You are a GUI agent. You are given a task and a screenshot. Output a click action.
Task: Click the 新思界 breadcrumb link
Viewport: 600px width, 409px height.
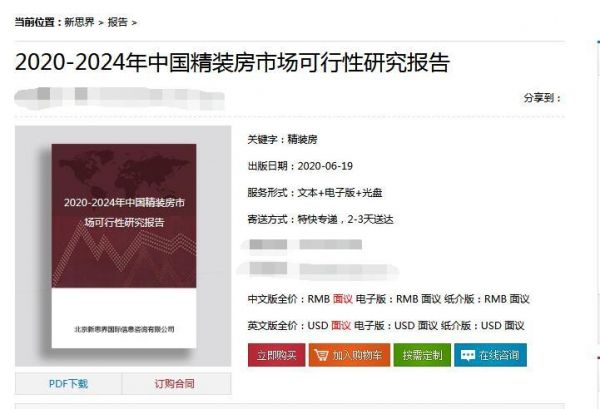(x=79, y=22)
